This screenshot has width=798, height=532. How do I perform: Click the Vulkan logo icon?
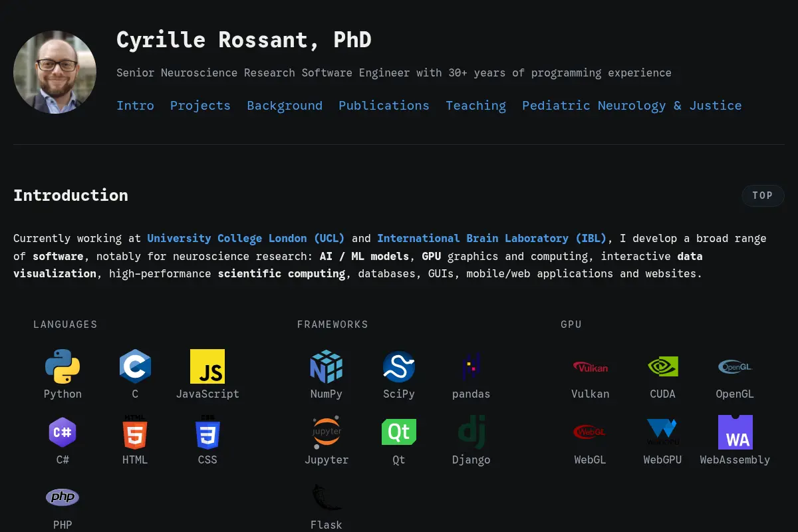coord(591,366)
